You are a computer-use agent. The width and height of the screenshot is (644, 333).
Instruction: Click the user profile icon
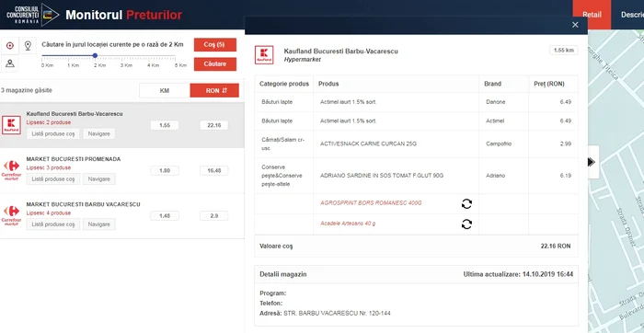click(x=10, y=63)
